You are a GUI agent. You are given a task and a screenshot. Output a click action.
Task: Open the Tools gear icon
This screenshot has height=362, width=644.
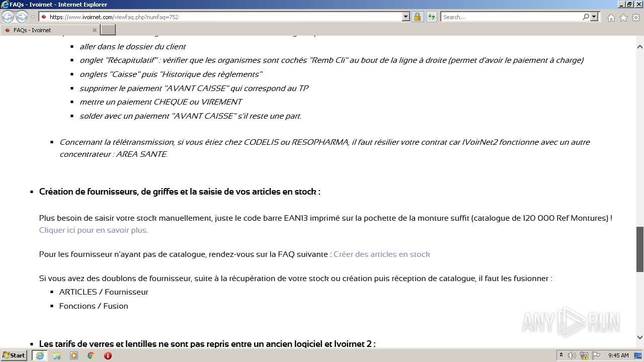[x=635, y=18]
